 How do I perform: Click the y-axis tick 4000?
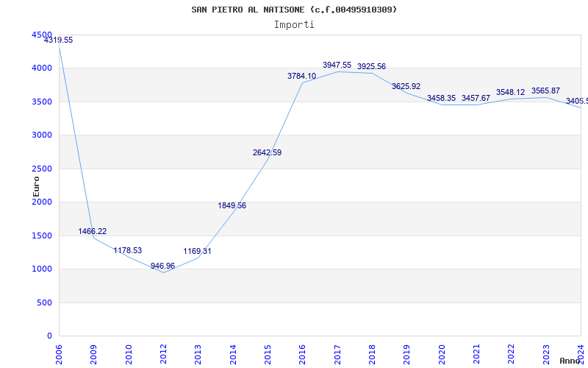(42, 68)
